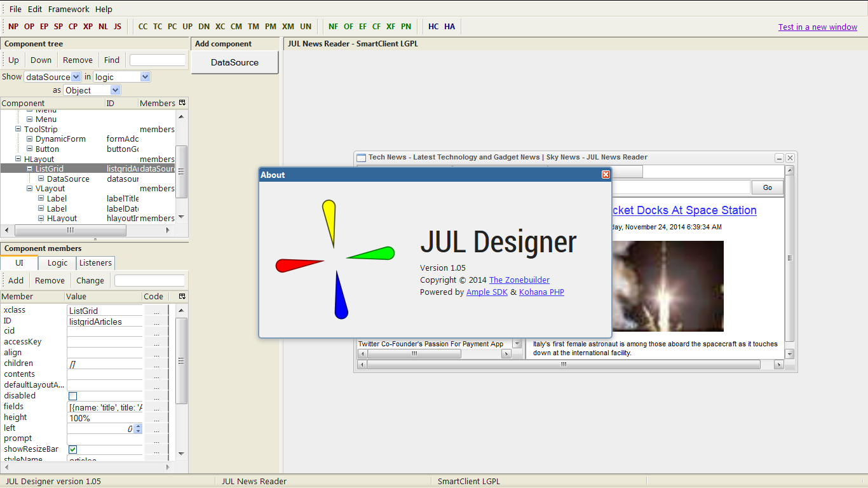Screen dimensions: 868x488
Task: Click the PM toolbar button
Action: pos(271,26)
